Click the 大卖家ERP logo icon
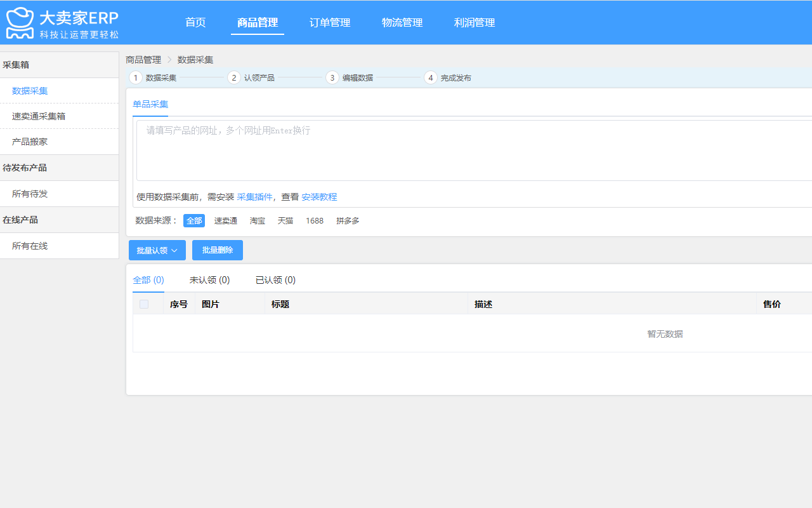The image size is (812, 508). coord(20,22)
